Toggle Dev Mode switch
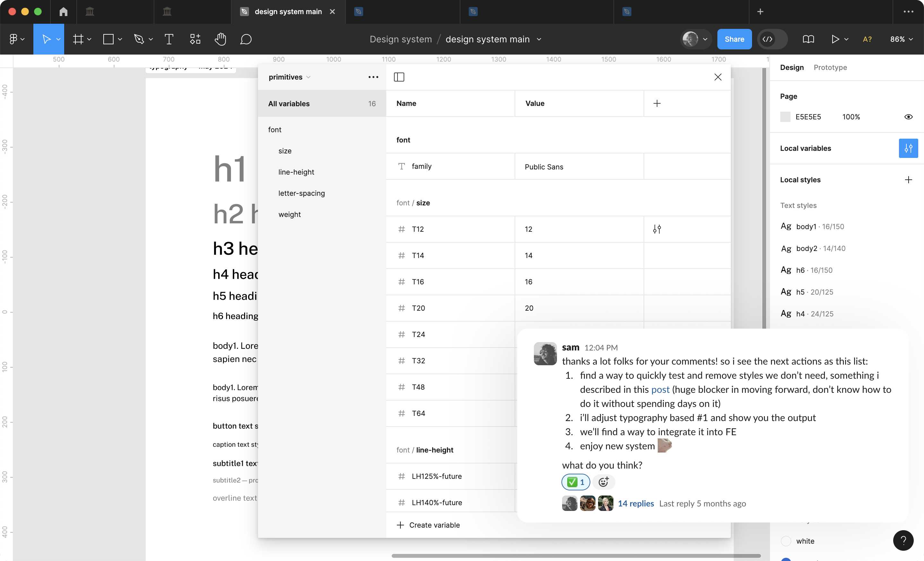Viewport: 924px width, 561px height. click(772, 39)
